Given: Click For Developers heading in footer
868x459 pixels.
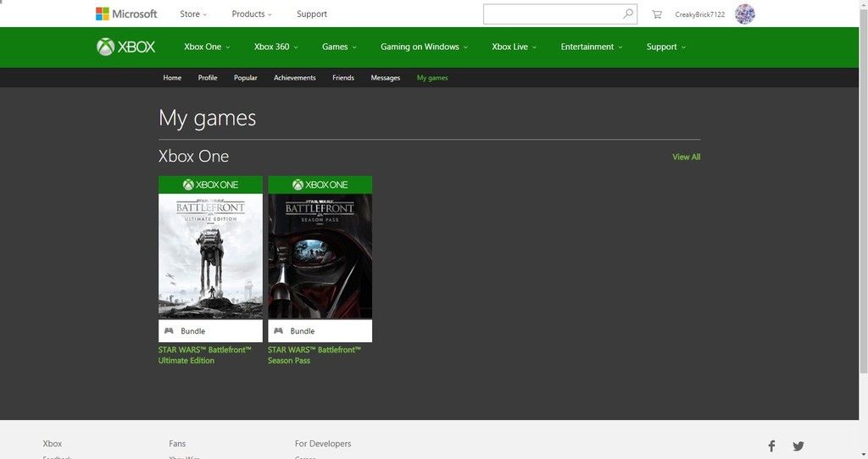Looking at the screenshot, I should click(x=323, y=444).
